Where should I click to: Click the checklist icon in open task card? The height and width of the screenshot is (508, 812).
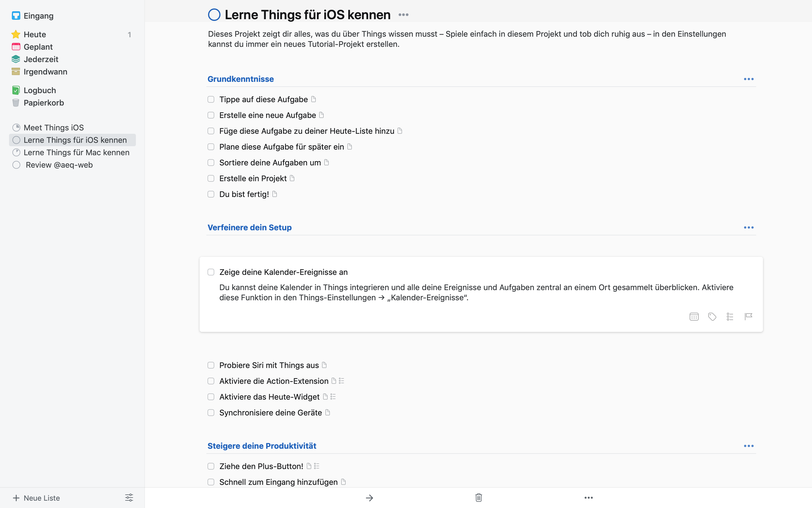point(730,316)
